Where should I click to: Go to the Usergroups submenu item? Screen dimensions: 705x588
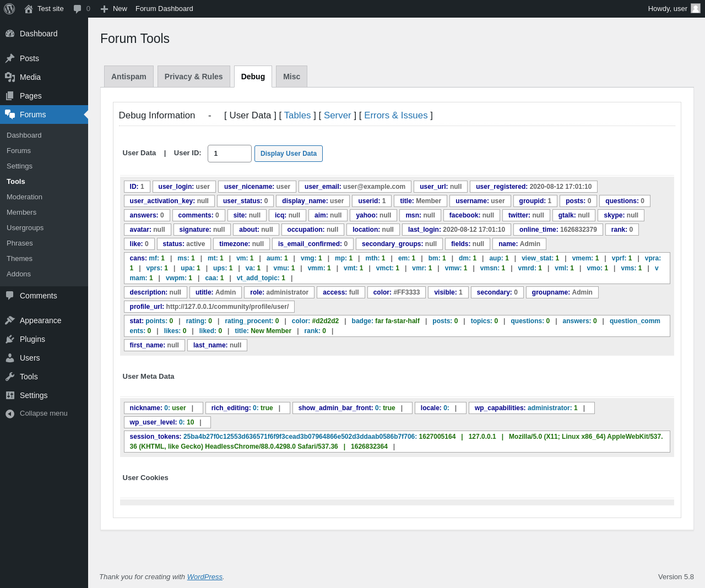[25, 227]
